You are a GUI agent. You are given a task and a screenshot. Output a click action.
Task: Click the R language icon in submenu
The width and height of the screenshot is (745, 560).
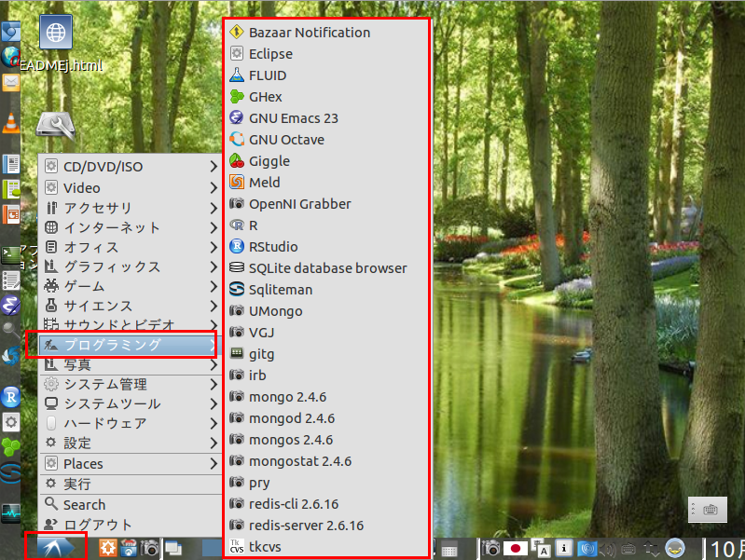click(x=237, y=225)
